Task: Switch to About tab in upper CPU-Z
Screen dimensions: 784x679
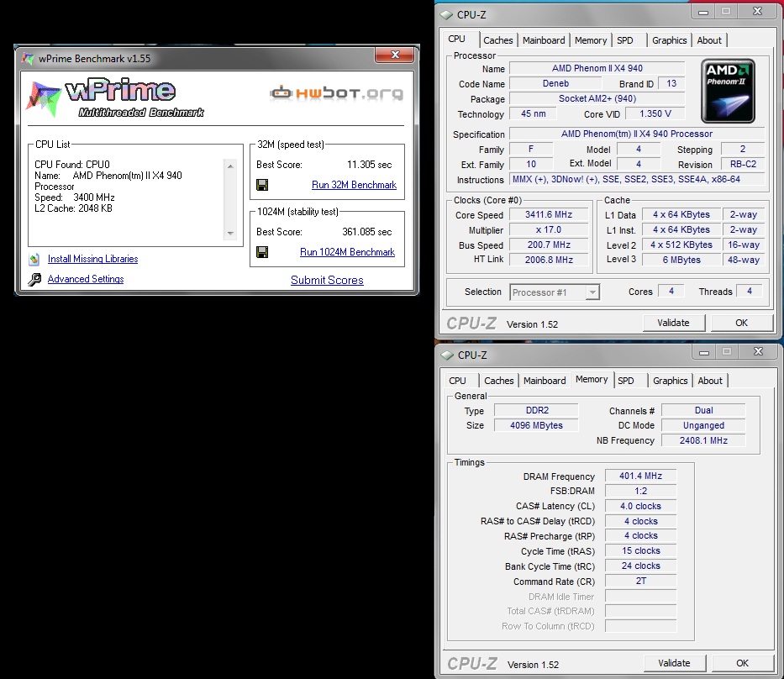Action: click(709, 40)
